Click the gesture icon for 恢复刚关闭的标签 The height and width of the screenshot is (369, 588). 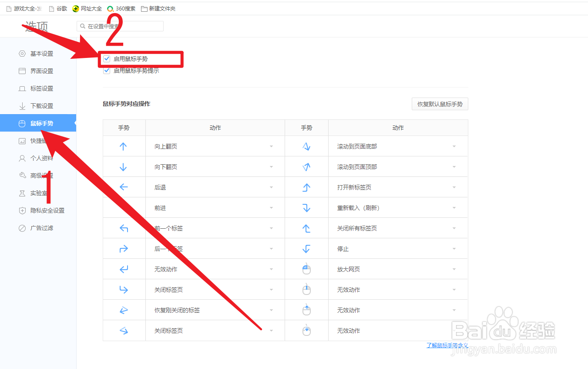[124, 310]
